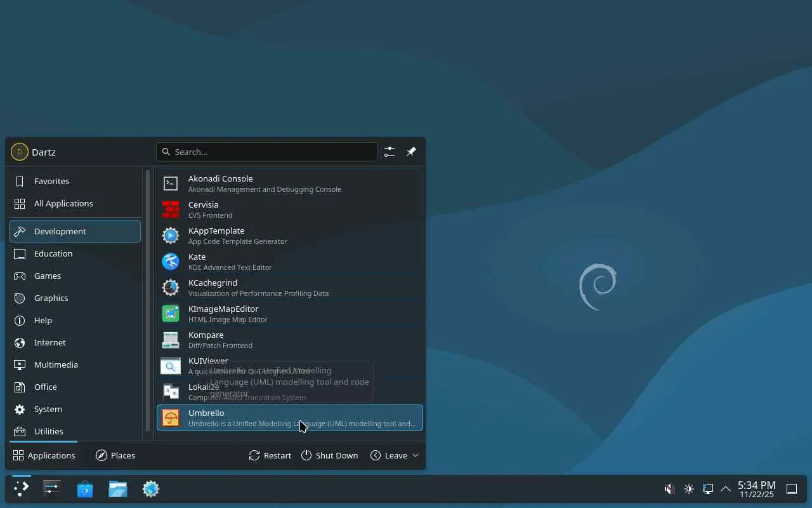Click 'Akonadi Management and Debugging Console' text

(265, 189)
